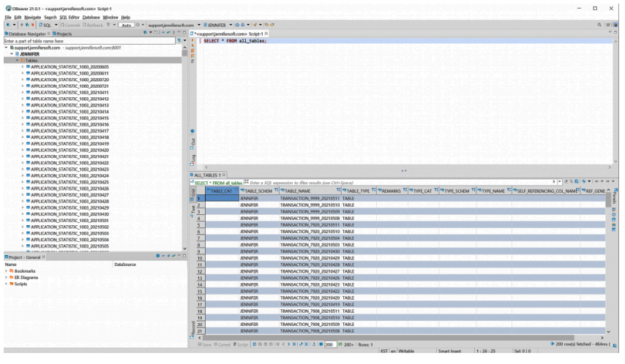This screenshot has height=364, width=625.
Task: Click the Rollback transaction button
Action: 93,25
